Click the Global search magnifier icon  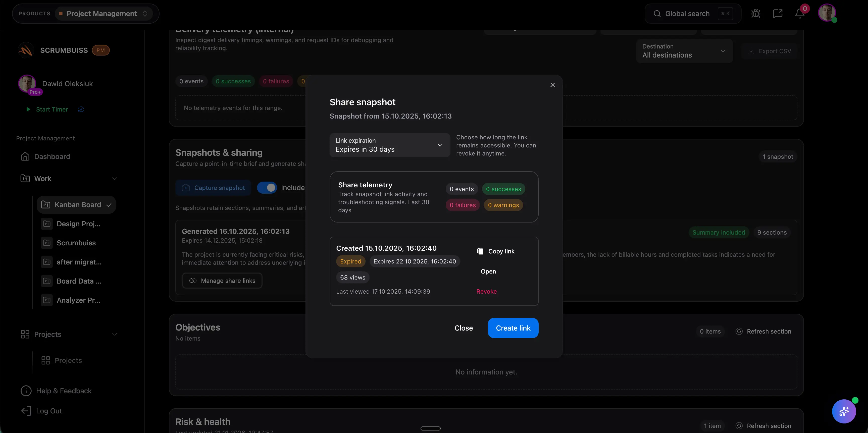click(657, 14)
